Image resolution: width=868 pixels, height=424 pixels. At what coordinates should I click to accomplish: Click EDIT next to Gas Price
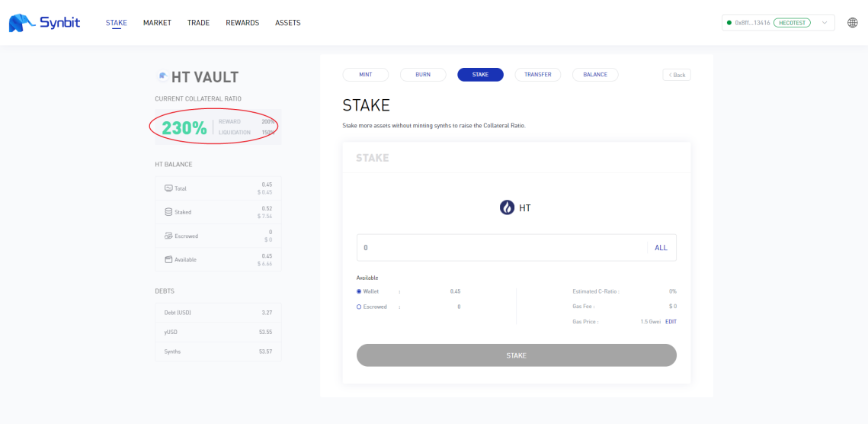pyautogui.click(x=671, y=322)
